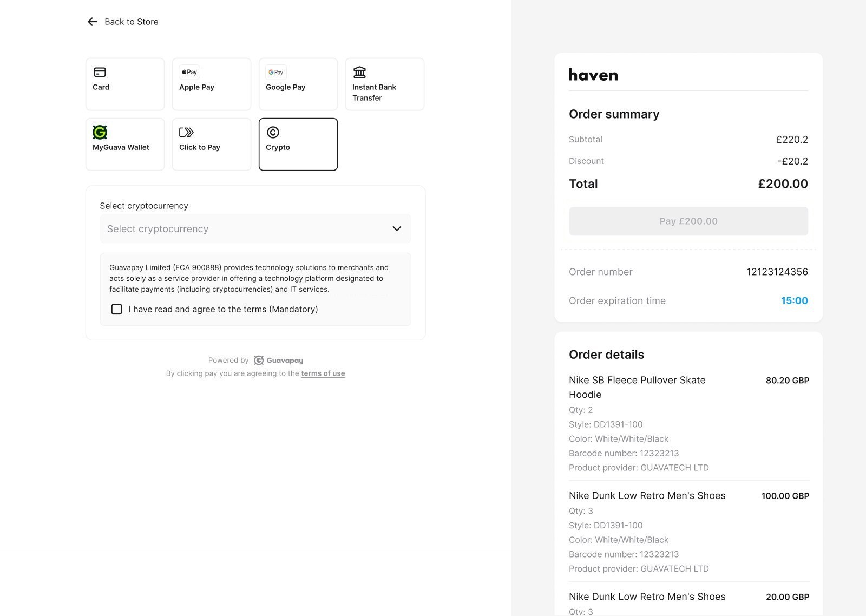
Task: Click the 100.00 GBP price
Action: tap(785, 496)
